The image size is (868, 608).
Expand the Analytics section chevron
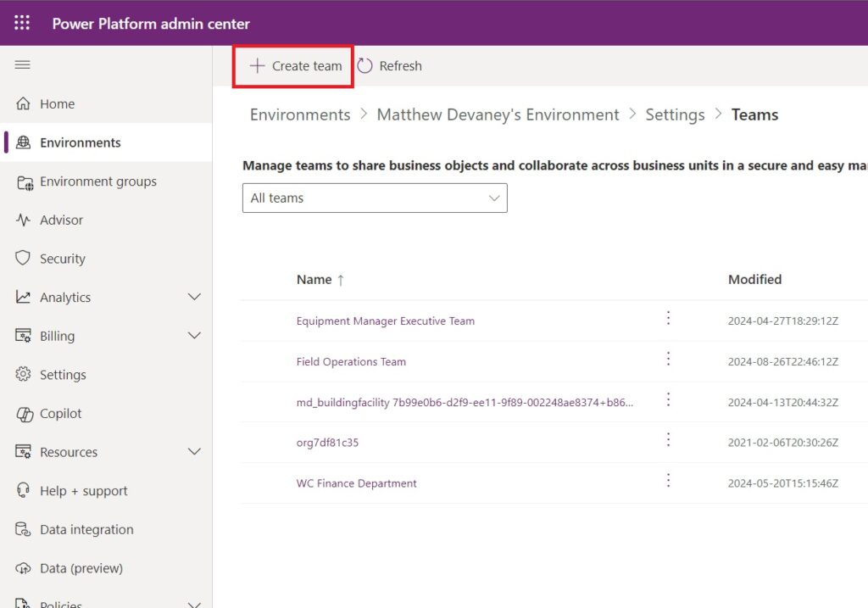194,297
